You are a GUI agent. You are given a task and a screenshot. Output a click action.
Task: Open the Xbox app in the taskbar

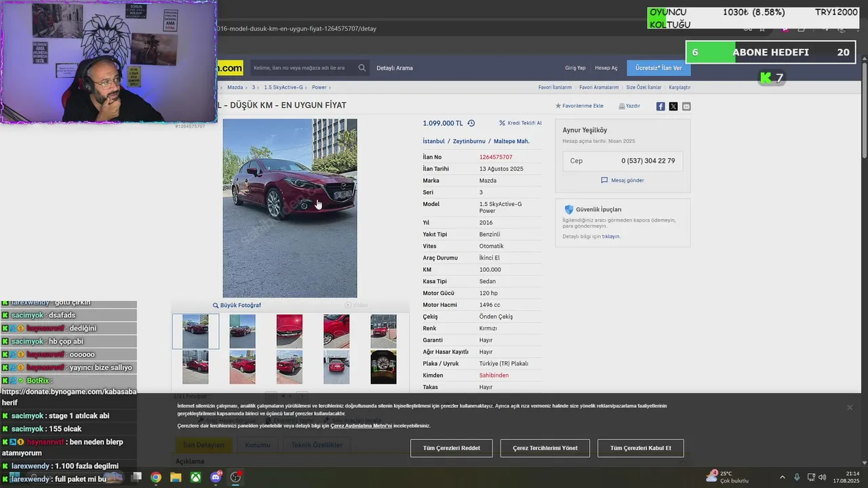coord(195,477)
